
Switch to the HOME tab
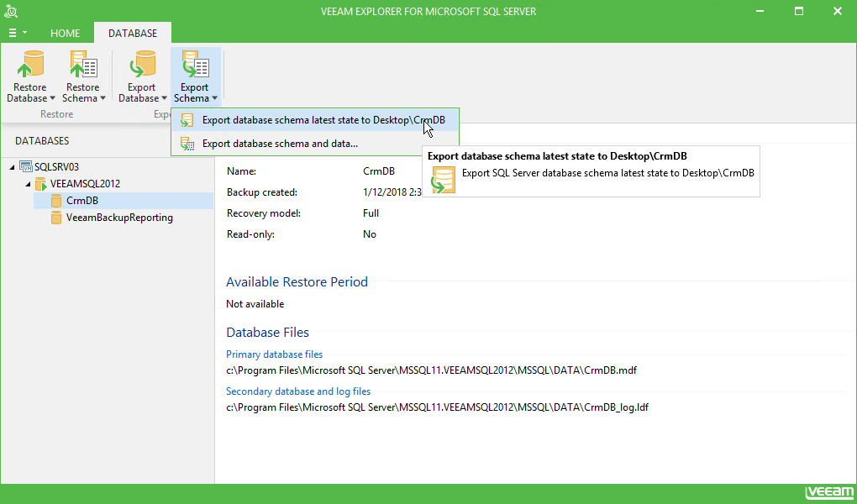(x=65, y=34)
